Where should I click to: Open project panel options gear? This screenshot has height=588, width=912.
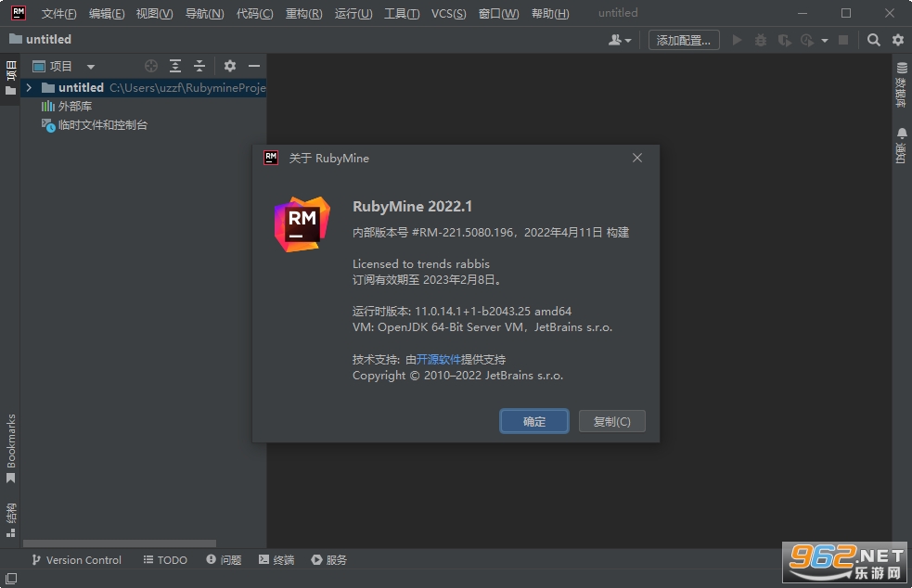click(230, 66)
